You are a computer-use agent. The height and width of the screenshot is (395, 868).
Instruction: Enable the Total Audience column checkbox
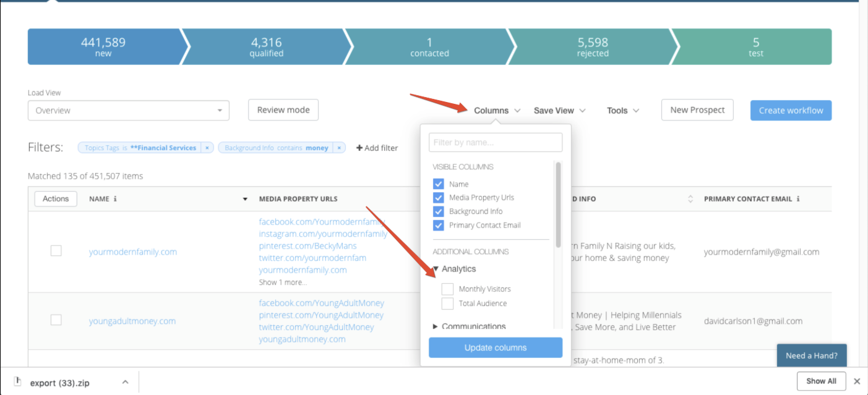447,304
